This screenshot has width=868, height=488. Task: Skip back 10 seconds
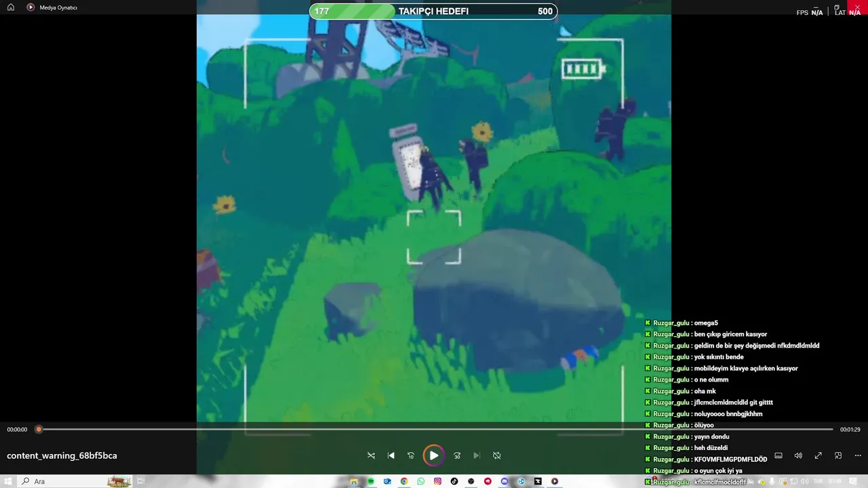411,455
